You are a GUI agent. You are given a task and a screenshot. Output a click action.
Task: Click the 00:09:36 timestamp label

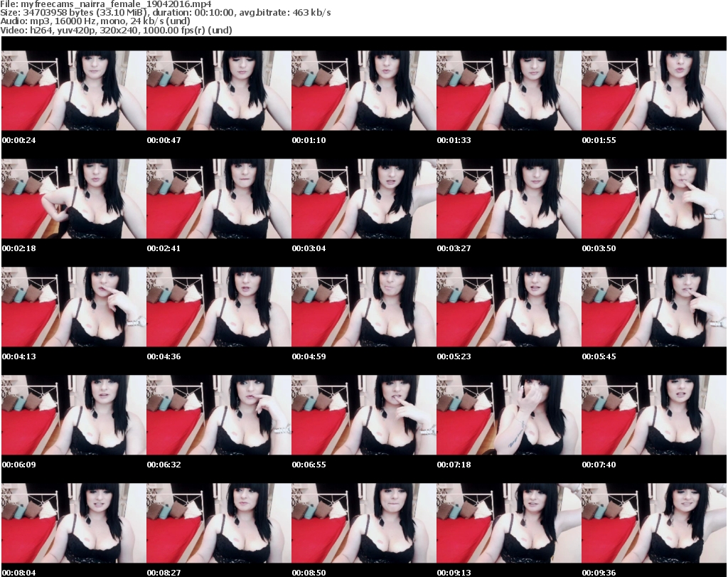coord(599,573)
